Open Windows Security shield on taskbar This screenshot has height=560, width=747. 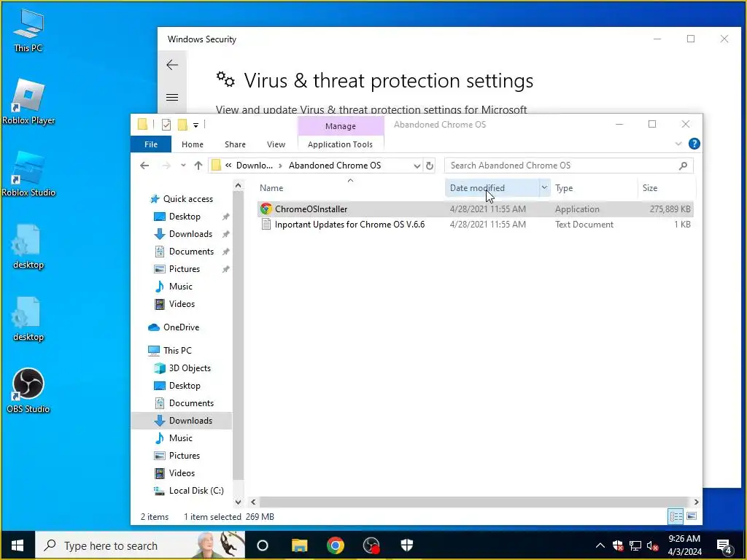tap(407, 545)
